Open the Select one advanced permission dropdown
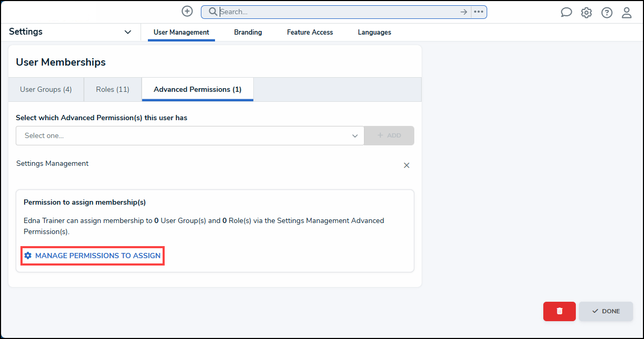 point(190,135)
